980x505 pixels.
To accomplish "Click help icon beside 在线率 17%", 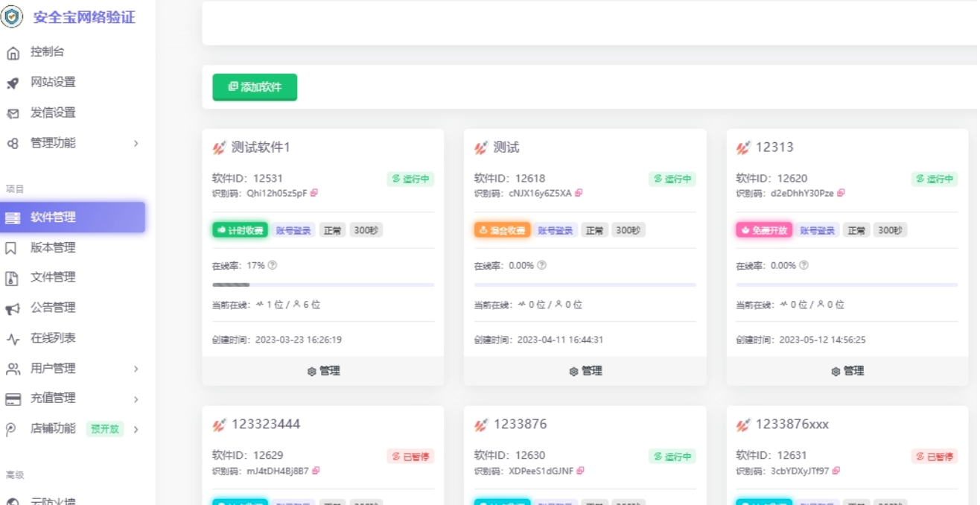I will [273, 265].
